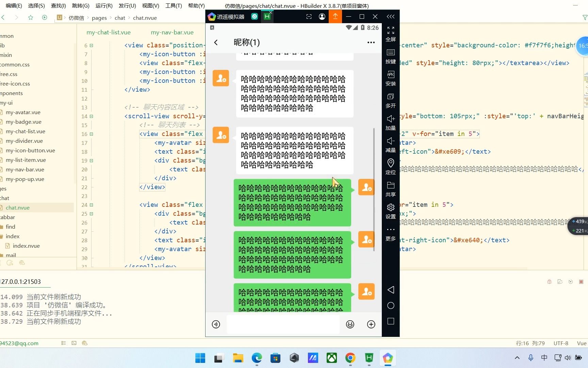The image size is (588, 368).
Task: Click UTF-8 encoding in status bar
Action: point(561,343)
